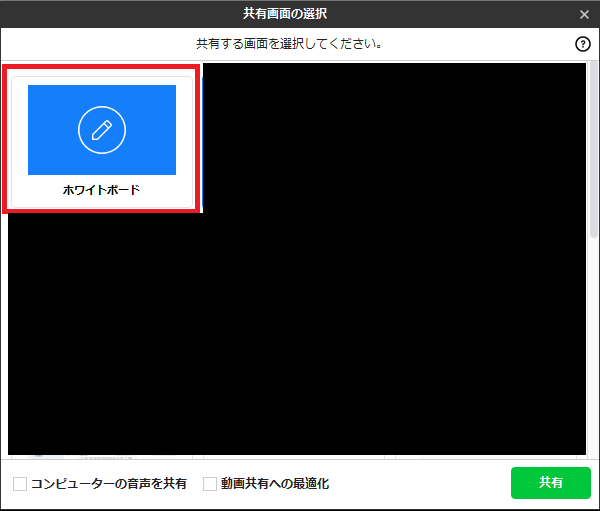600x511 pixels.
Task: Toggle 動画共有への最適化 checkbox
Action: [210, 484]
